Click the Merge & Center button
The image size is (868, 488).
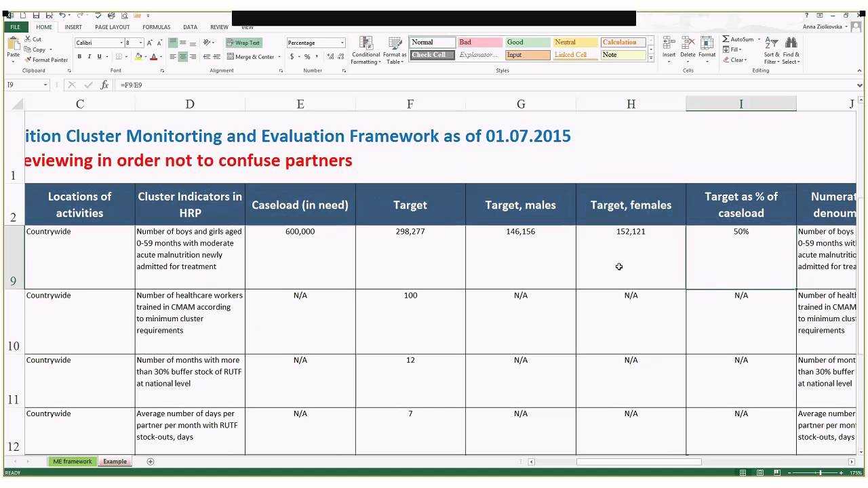251,57
